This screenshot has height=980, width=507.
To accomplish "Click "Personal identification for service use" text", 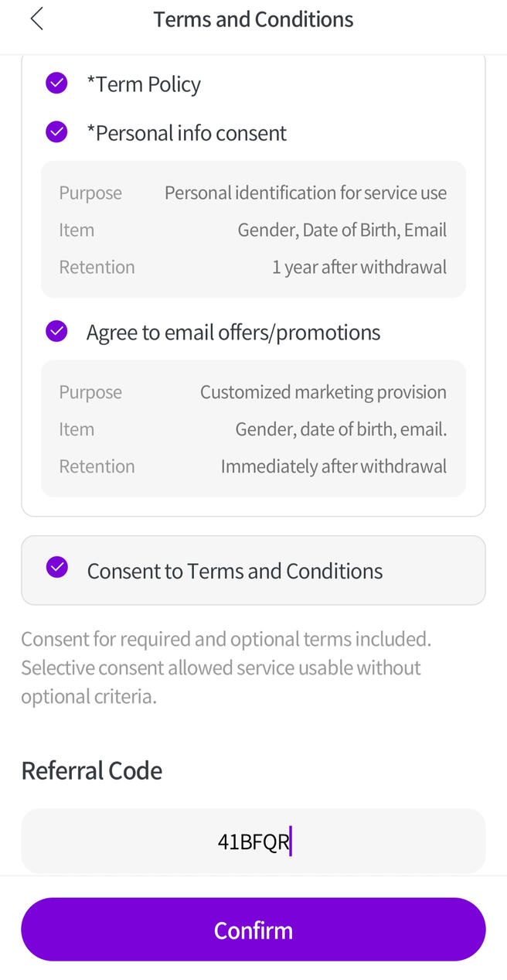I will point(305,193).
